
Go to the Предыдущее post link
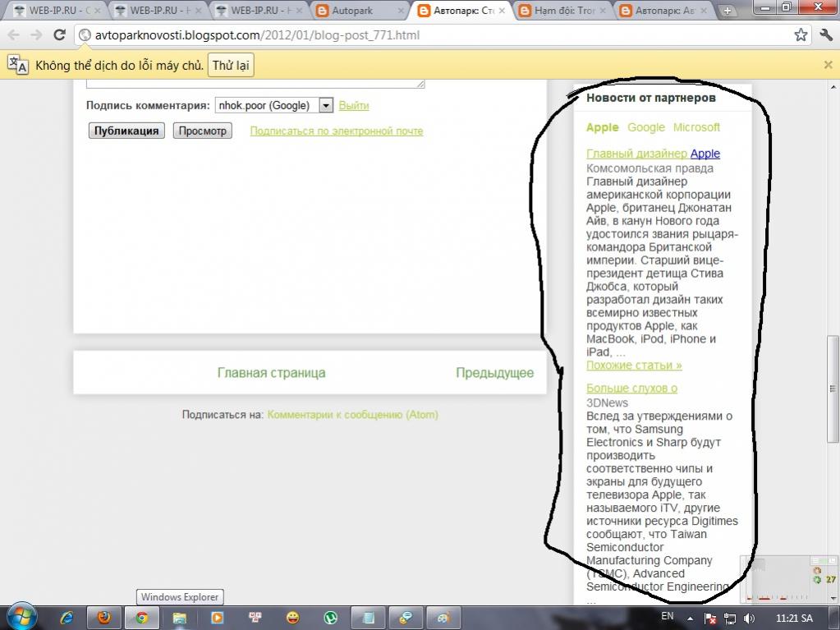tap(494, 373)
